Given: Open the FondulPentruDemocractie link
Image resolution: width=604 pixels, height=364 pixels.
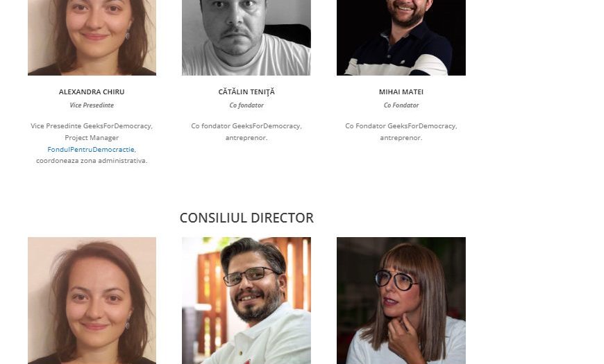Looking at the screenshot, I should (91, 149).
